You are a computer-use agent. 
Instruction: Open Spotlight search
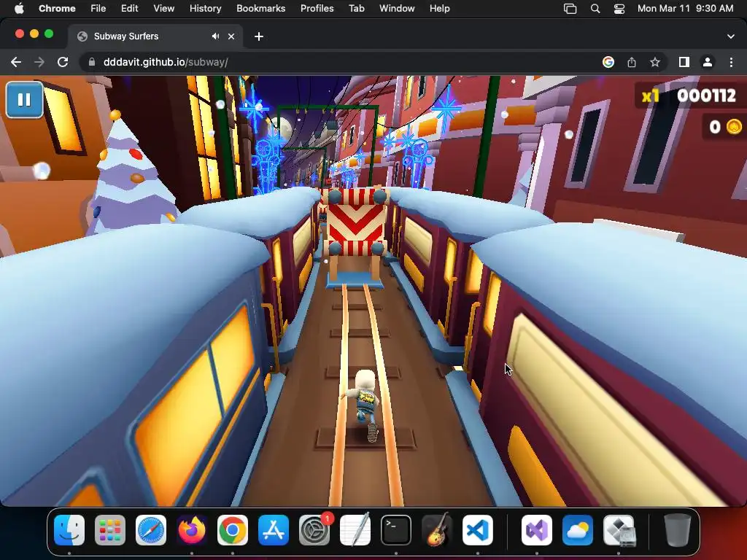tap(595, 9)
